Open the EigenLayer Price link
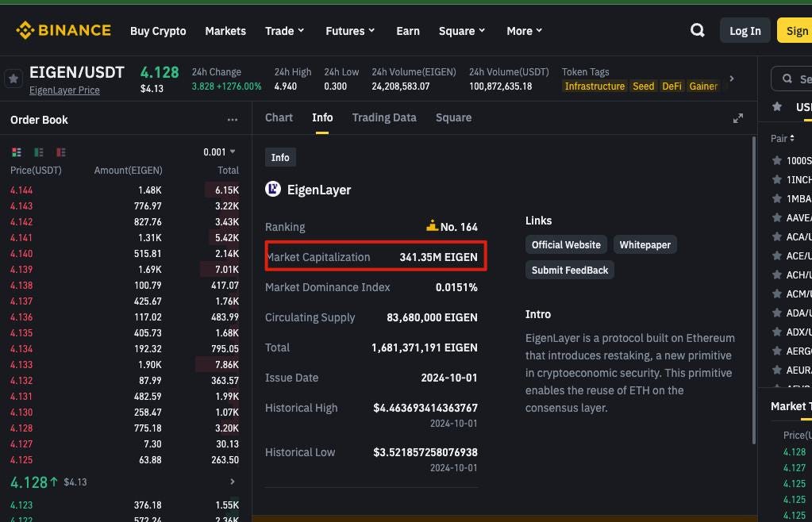This screenshot has height=522, width=812. pos(64,90)
